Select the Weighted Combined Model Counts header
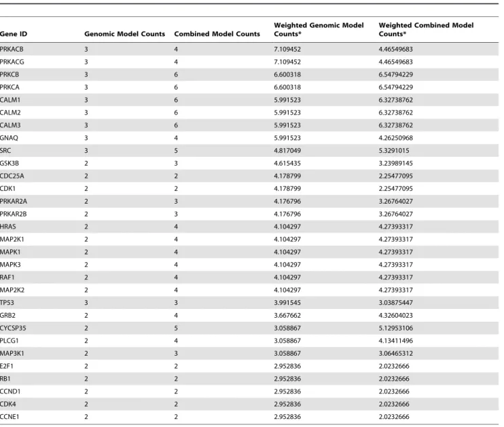 [426, 30]
